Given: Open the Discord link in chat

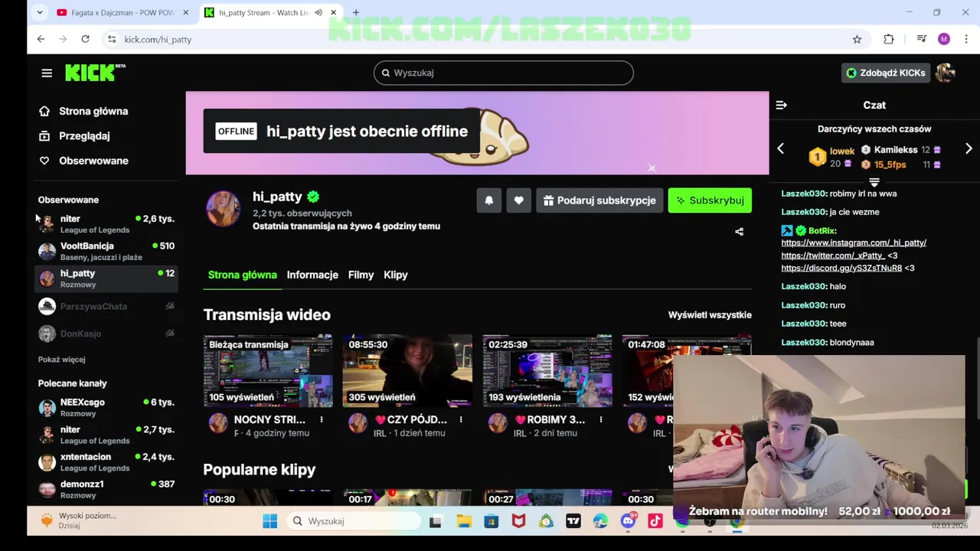Looking at the screenshot, I should coord(841,268).
